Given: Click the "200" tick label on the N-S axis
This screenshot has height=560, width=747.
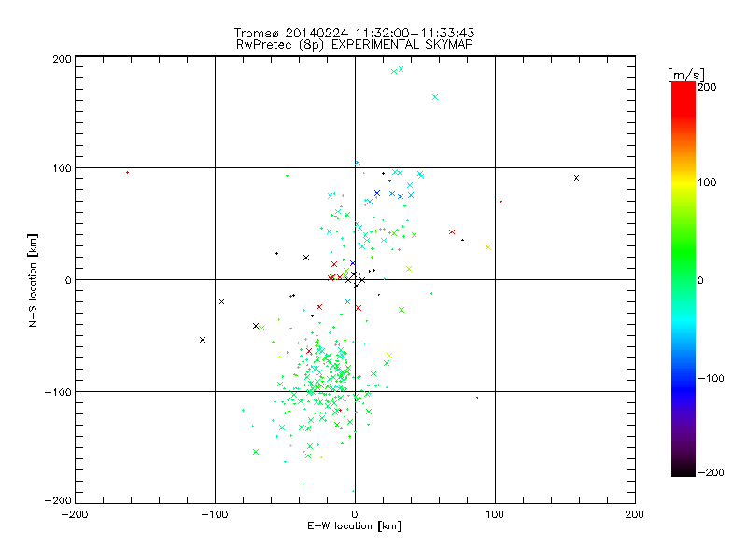Looking at the screenshot, I should 62,59.
